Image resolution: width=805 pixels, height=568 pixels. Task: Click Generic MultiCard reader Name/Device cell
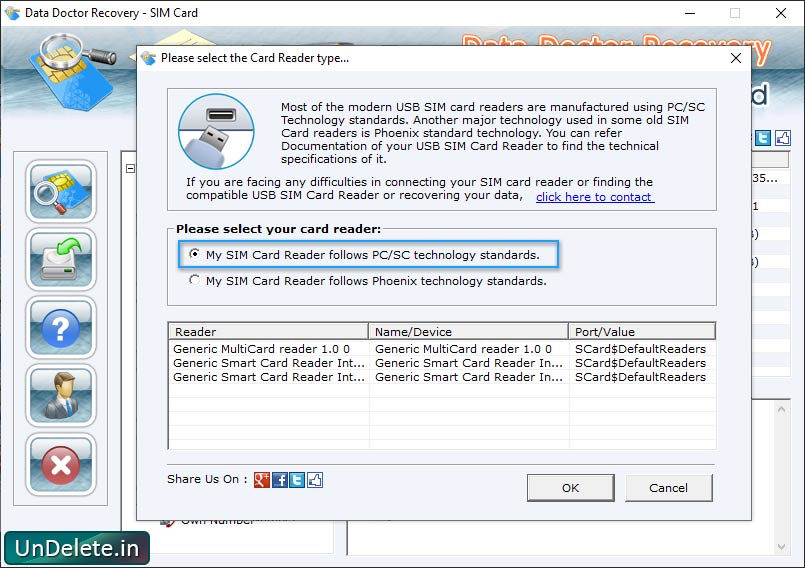[463, 349]
